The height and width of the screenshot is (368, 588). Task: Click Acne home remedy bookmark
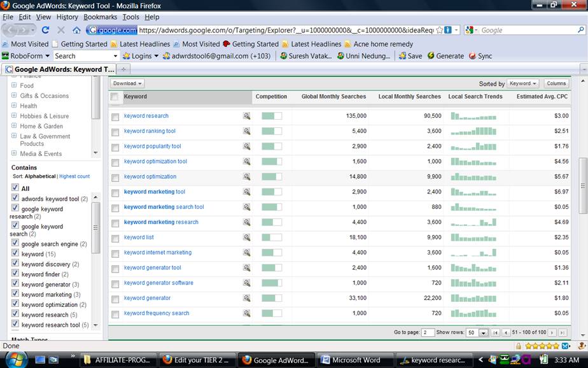(379, 44)
